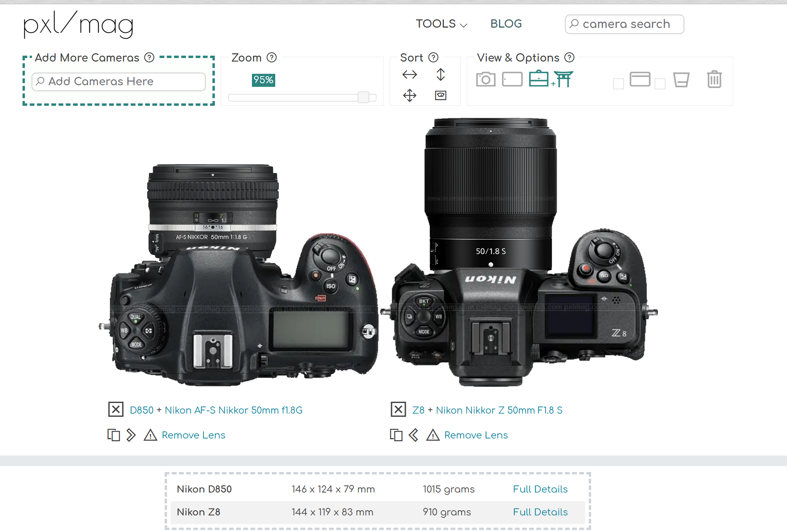
Task: Open the D850 camera link
Action: coord(141,410)
